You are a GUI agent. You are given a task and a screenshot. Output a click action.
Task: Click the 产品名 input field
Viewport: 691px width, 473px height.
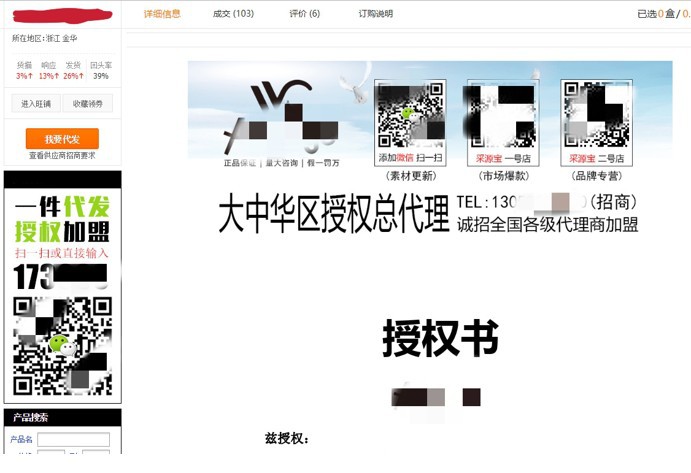[x=74, y=439]
